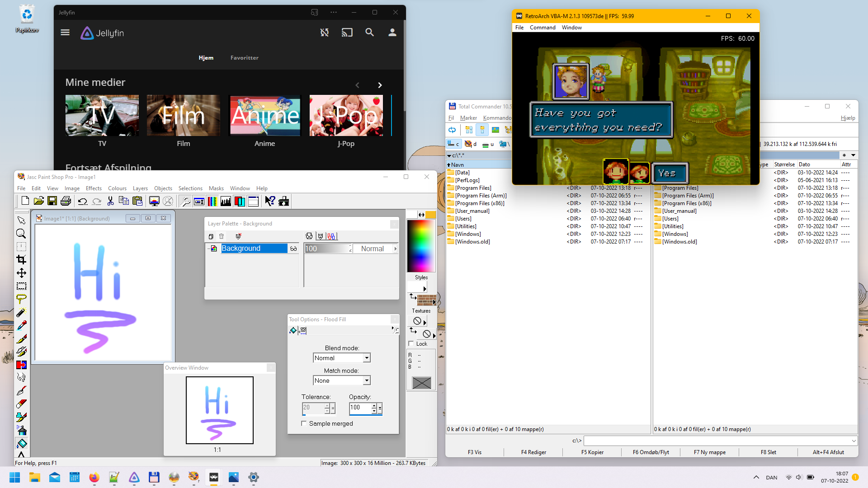
Task: Select the Arrow pointer tool
Action: [21, 221]
